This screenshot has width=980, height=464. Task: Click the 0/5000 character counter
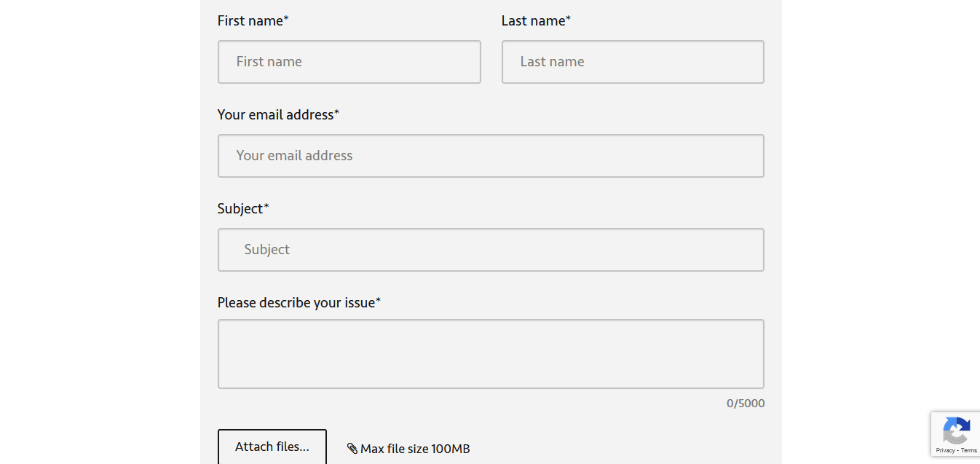(x=746, y=404)
